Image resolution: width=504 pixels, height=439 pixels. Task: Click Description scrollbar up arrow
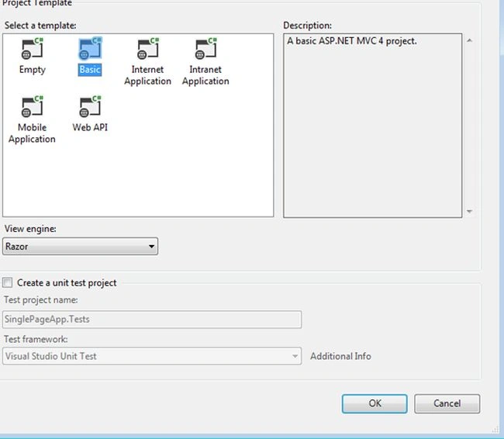(x=469, y=40)
